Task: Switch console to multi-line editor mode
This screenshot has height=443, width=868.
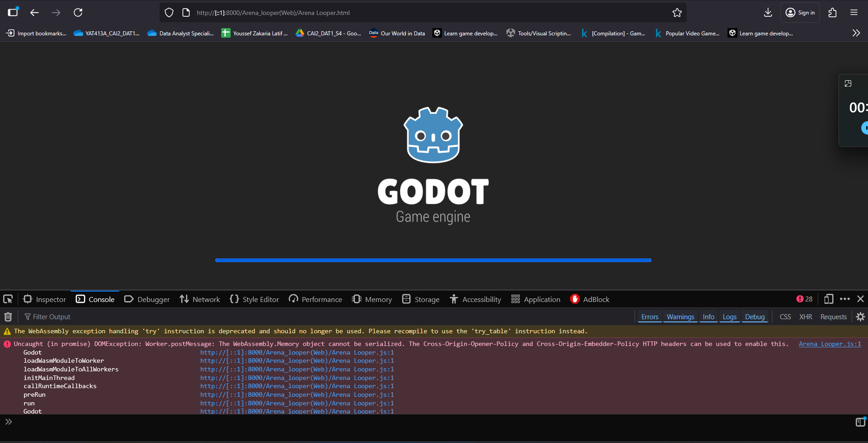Action: pos(860,422)
